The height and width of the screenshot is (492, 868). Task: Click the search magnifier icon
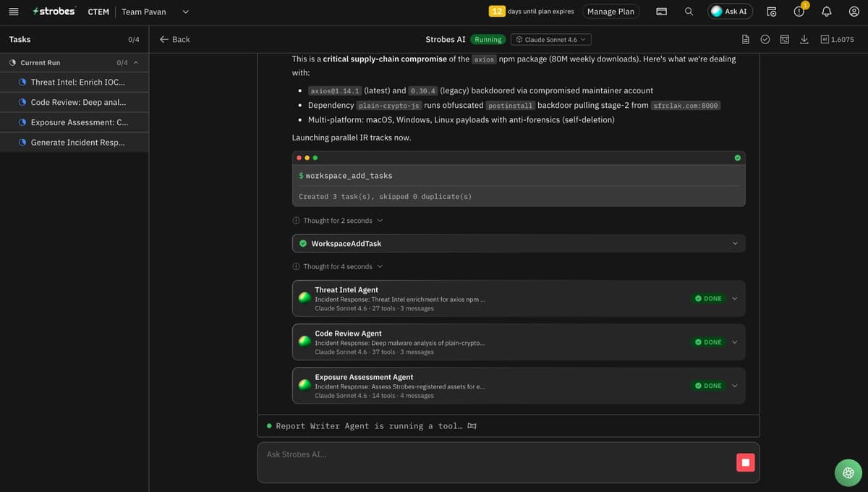[x=689, y=12]
